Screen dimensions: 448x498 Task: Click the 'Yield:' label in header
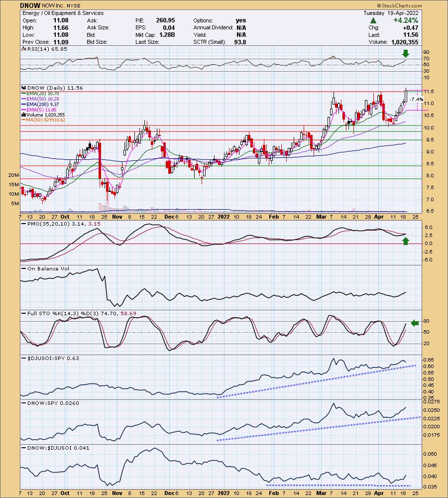pyautogui.click(x=200, y=35)
